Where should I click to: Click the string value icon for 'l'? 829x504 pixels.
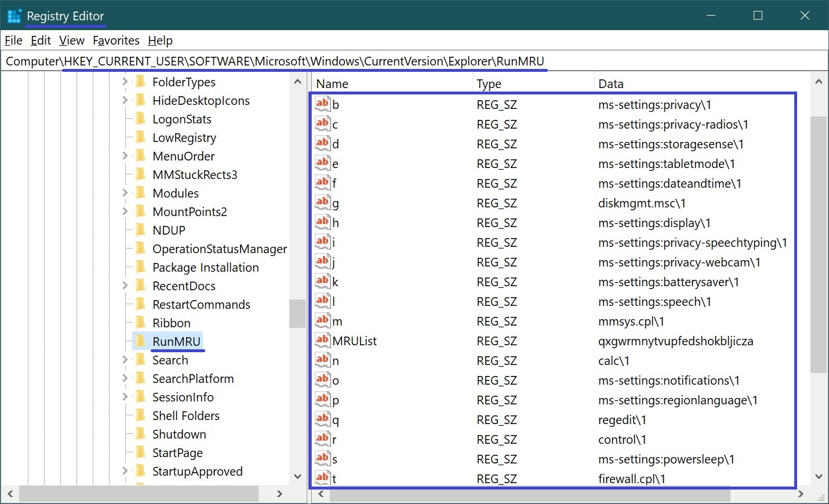point(323,301)
